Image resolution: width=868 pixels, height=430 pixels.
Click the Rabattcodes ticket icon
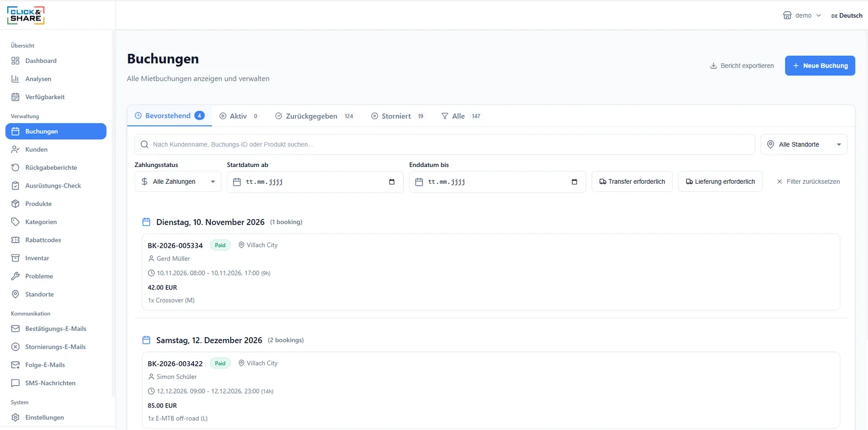point(15,240)
